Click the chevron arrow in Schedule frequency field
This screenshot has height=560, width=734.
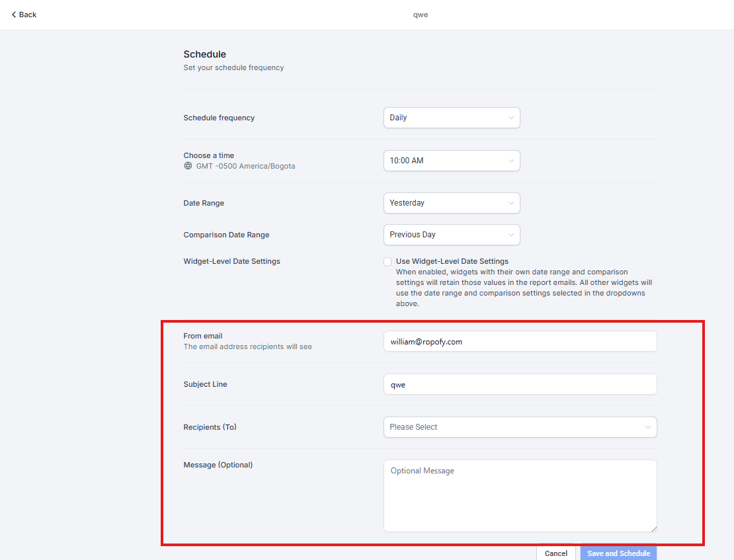coord(510,118)
